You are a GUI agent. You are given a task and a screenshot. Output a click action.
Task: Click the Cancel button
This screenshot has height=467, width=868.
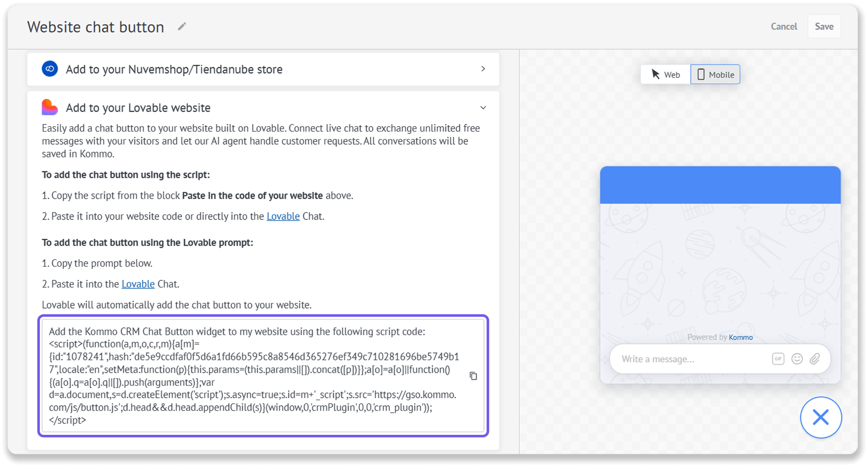pyautogui.click(x=784, y=26)
